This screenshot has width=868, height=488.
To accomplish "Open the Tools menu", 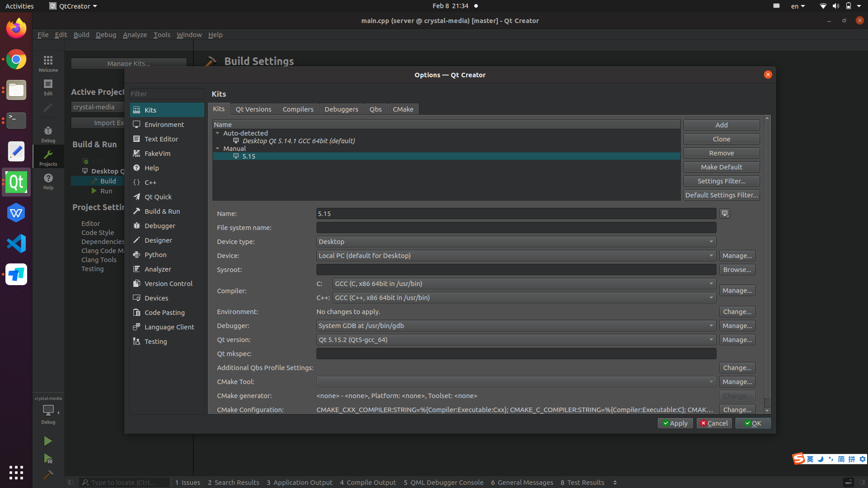I will [x=162, y=35].
